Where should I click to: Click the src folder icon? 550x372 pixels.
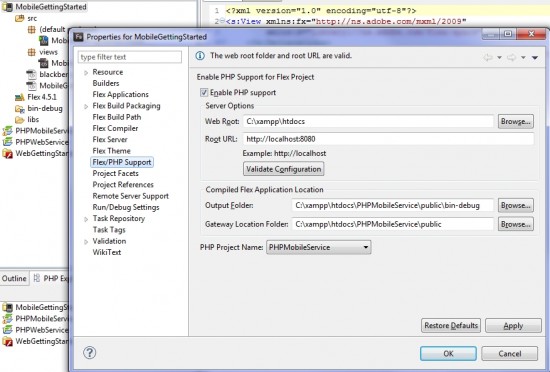pos(20,18)
